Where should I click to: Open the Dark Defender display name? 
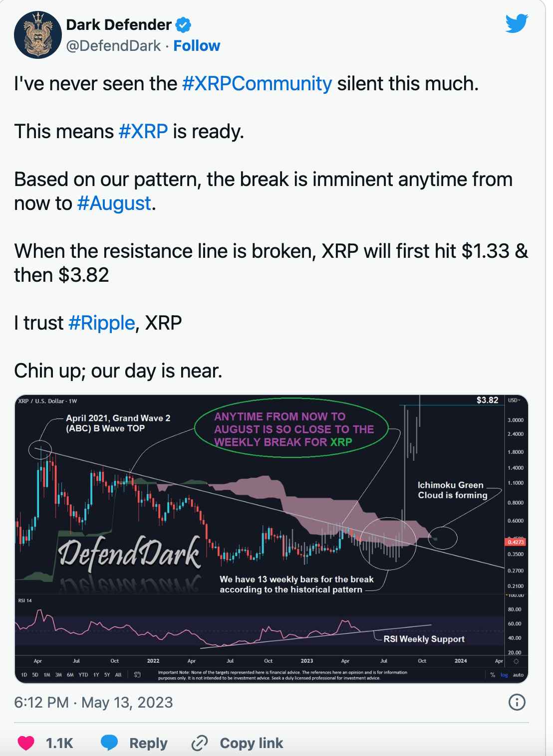pyautogui.click(x=119, y=24)
